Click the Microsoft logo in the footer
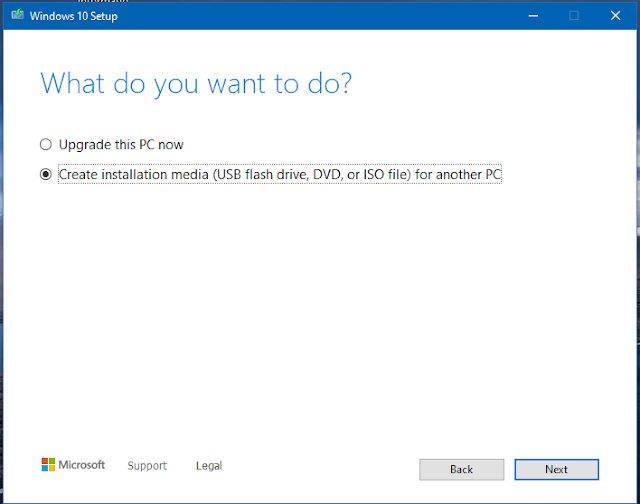The width and height of the screenshot is (640, 504). point(73,465)
